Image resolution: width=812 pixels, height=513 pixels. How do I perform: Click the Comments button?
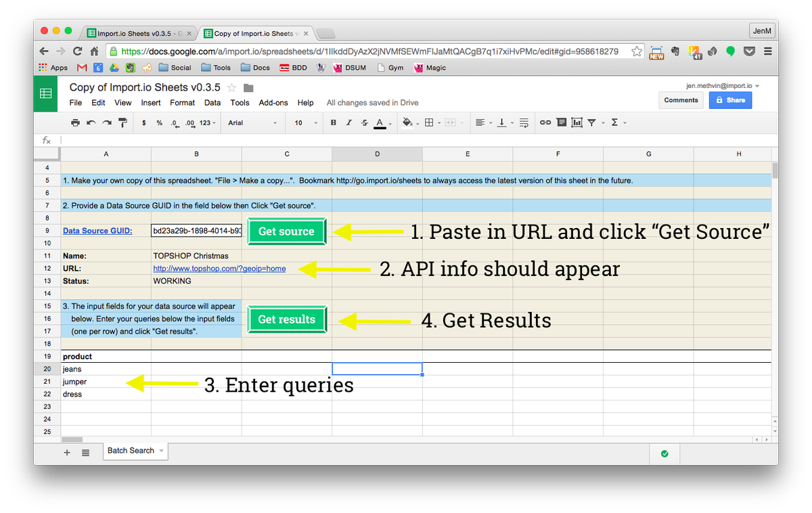681,100
